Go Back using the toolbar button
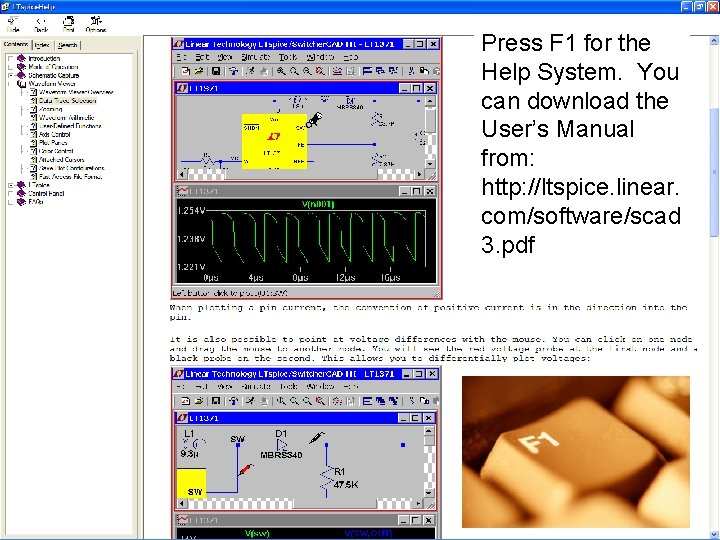This screenshot has height=540, width=720. [41, 24]
